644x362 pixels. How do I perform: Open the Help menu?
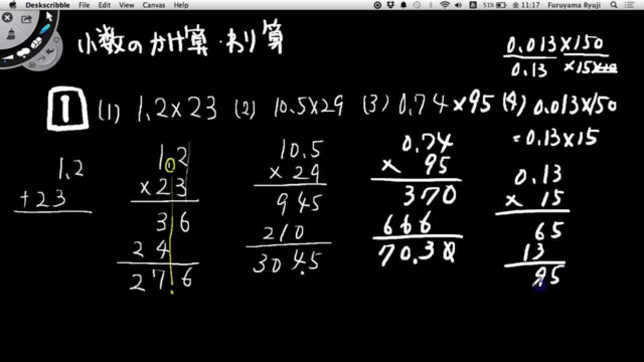coord(181,5)
